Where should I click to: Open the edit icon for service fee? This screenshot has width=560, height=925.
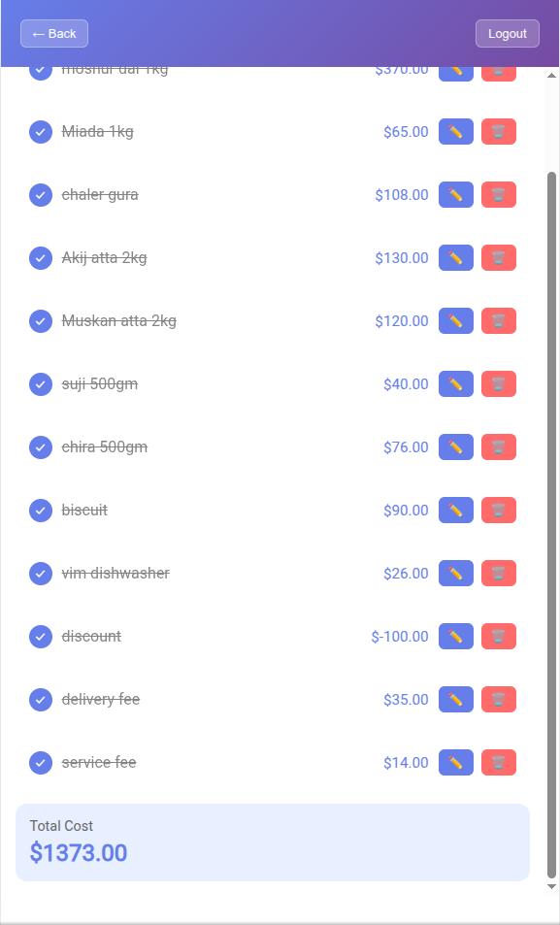(455, 762)
